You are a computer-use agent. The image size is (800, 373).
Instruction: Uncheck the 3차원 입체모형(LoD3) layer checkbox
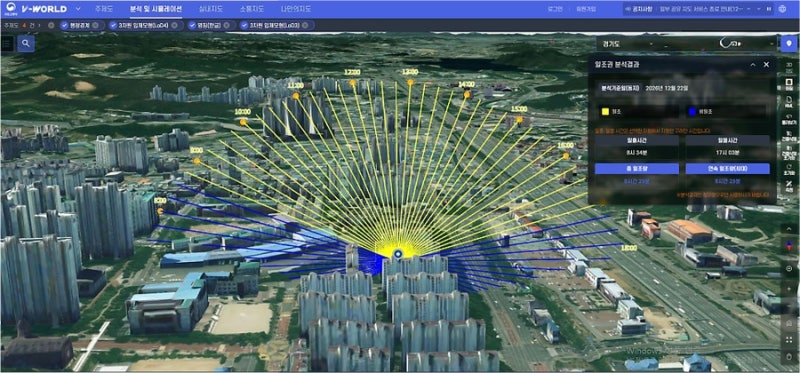coord(244,25)
